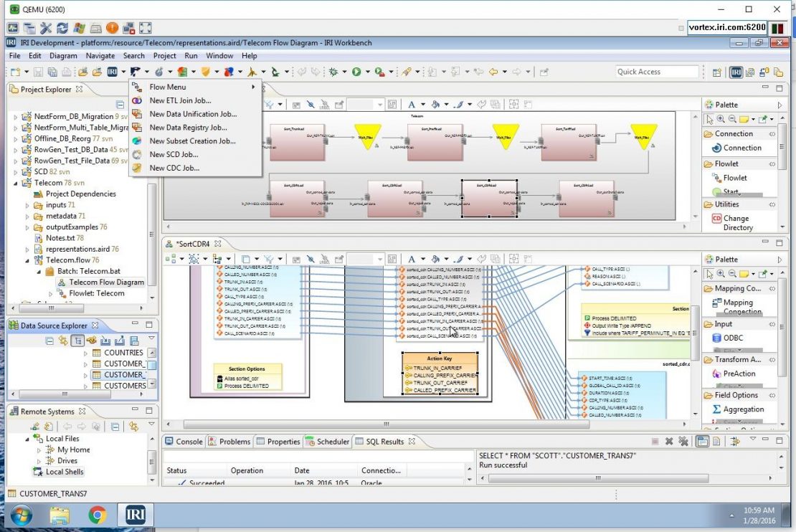Open the Problems tab
The width and height of the screenshot is (796, 532).
coord(229,442)
